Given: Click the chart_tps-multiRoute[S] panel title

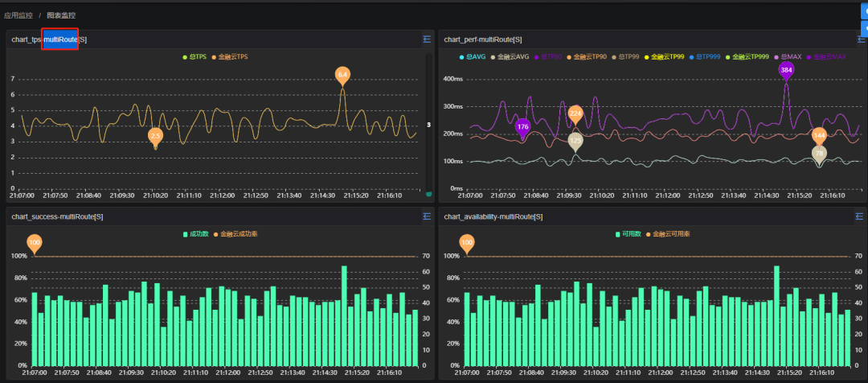Looking at the screenshot, I should coord(49,39).
